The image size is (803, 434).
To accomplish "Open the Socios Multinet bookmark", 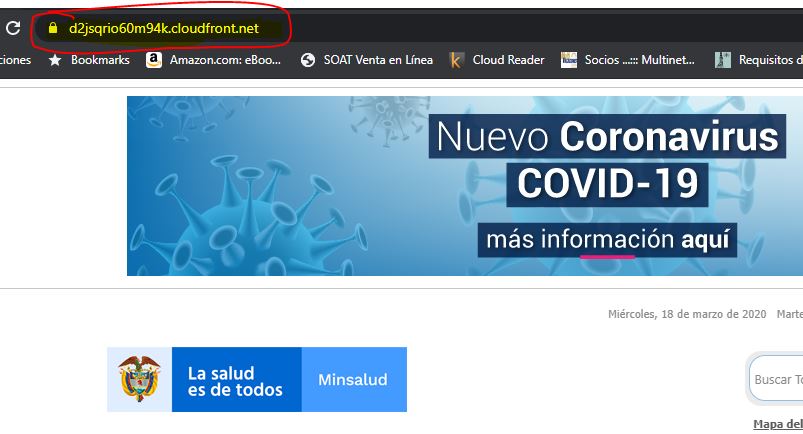I will click(x=640, y=60).
